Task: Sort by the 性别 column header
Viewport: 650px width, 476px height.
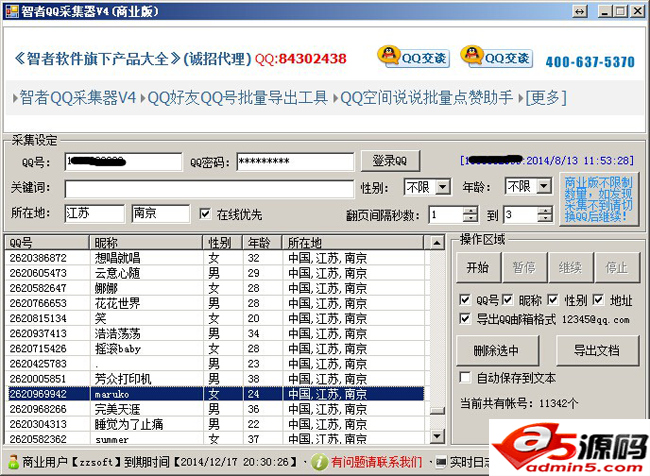Action: click(x=223, y=242)
